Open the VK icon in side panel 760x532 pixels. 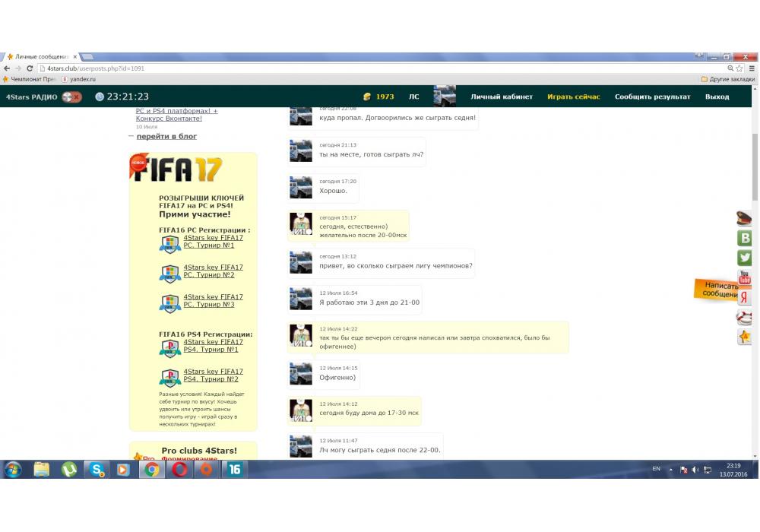745,238
